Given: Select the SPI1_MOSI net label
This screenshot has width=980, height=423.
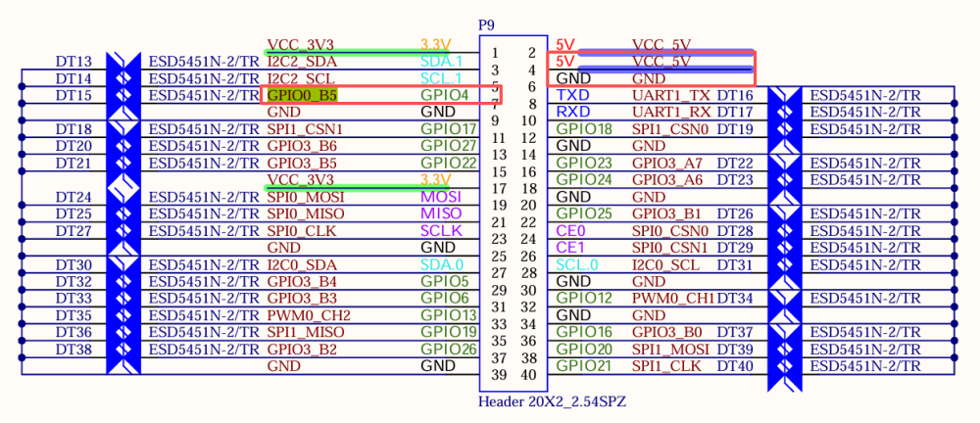Looking at the screenshot, I should pyautogui.click(x=670, y=350).
